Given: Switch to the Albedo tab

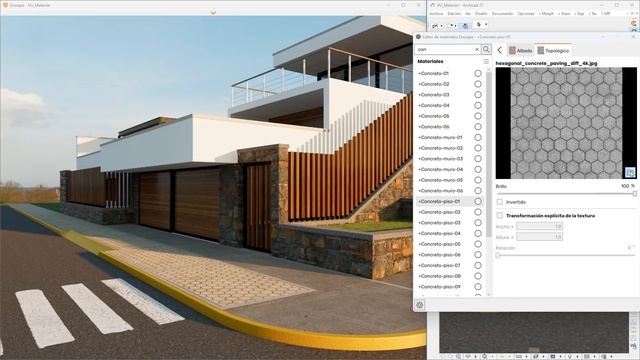Looking at the screenshot, I should 520,51.
